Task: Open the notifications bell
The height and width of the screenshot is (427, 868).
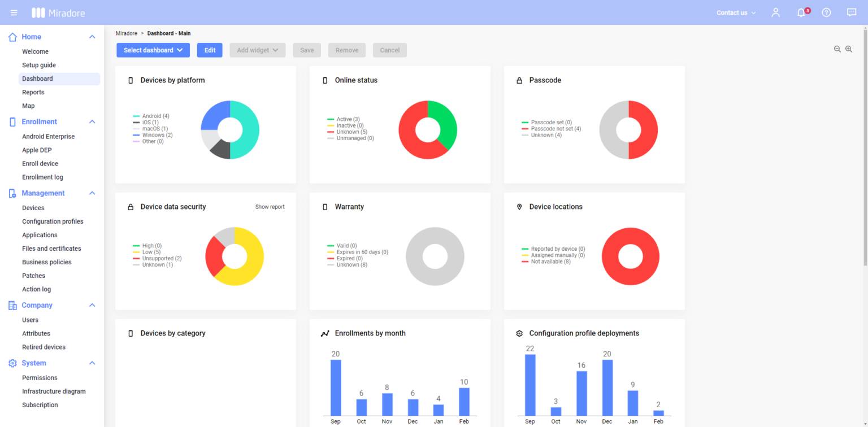Action: point(801,12)
